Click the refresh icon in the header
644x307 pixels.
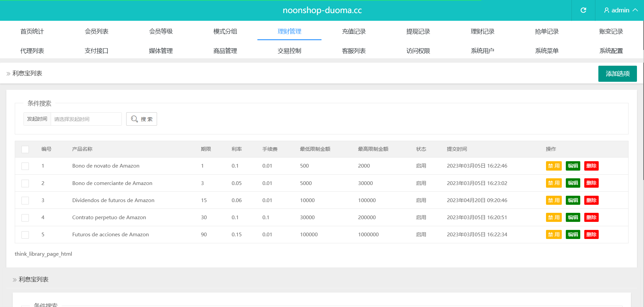point(583,10)
